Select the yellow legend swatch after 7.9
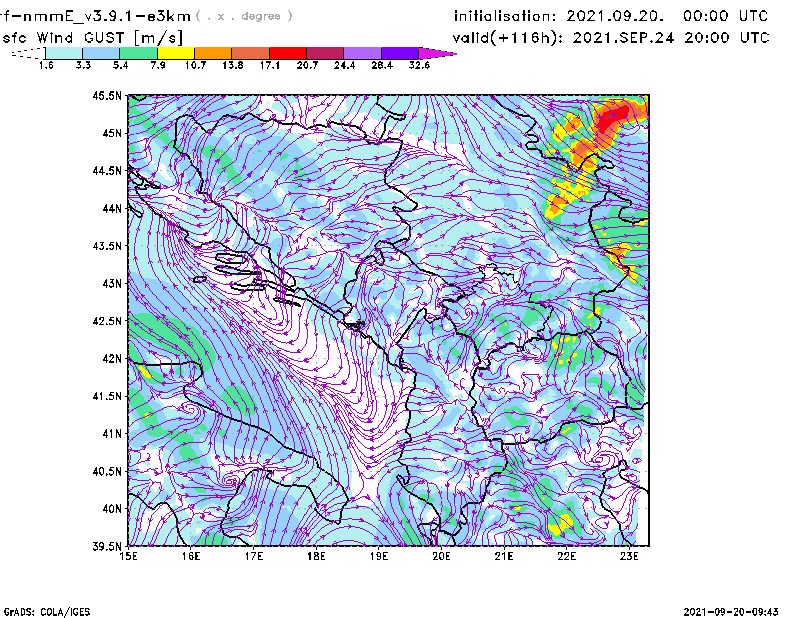 tap(176, 53)
